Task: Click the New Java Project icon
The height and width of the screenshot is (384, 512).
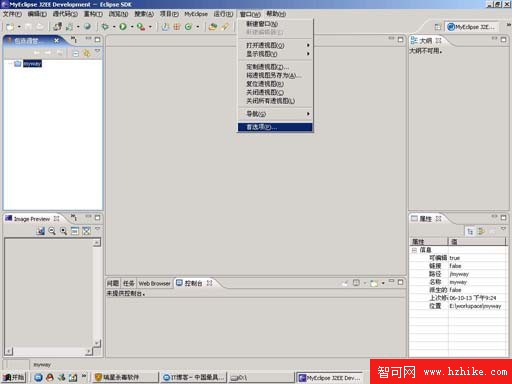Action: (x=165, y=27)
